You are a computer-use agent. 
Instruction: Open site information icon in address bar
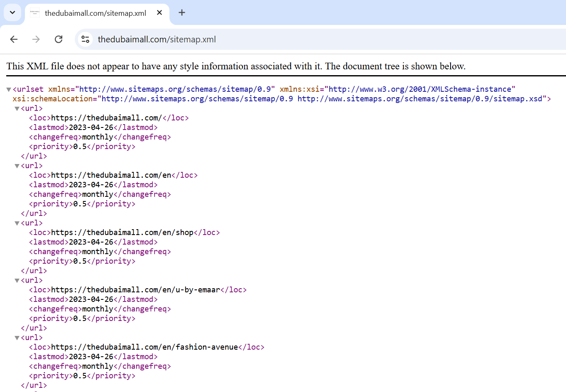(85, 39)
